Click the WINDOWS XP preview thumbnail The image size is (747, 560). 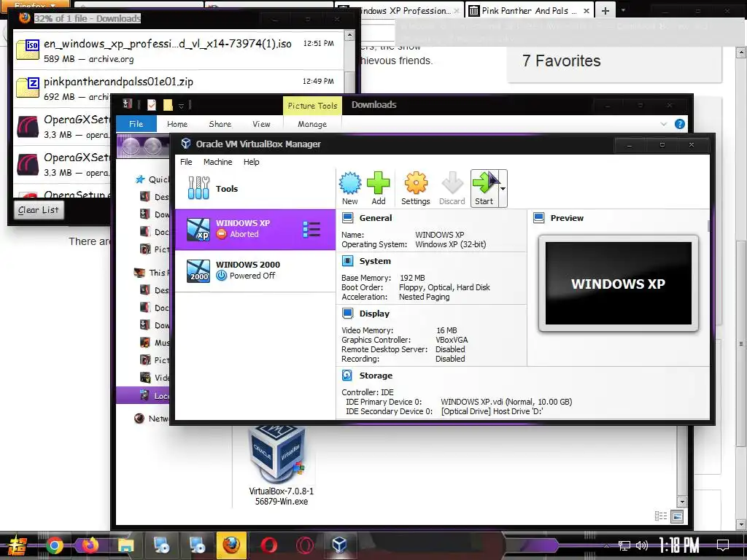(x=619, y=283)
